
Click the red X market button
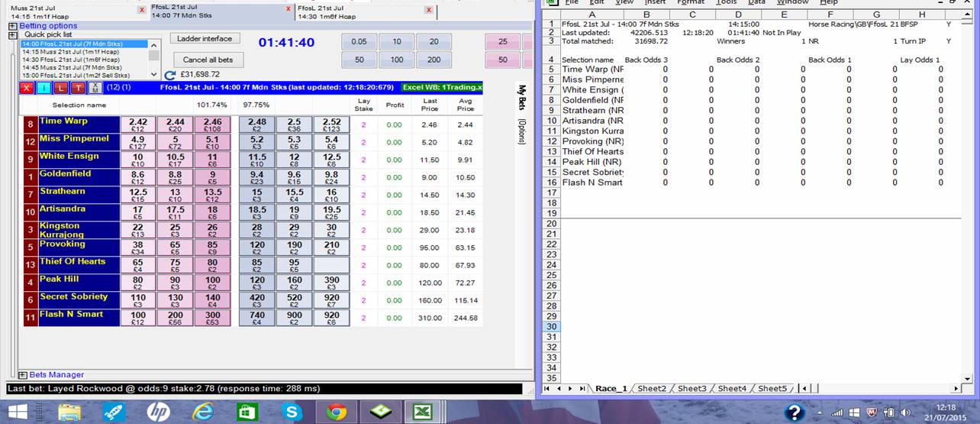(x=27, y=88)
